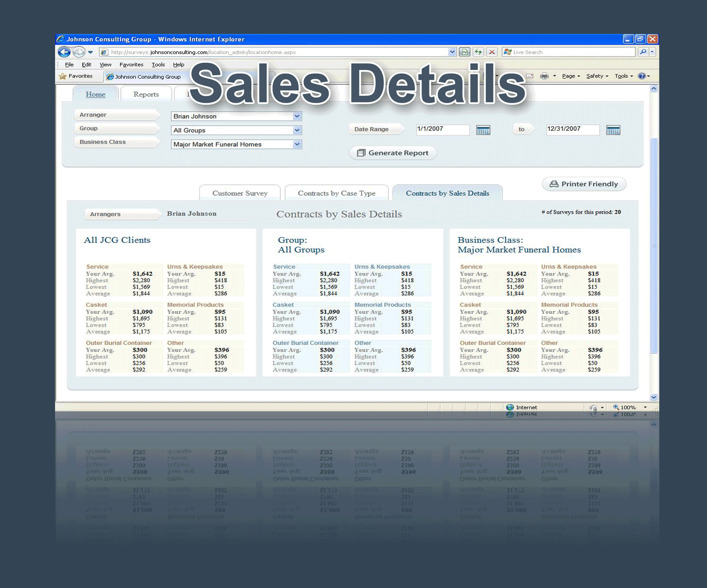Open the Customer Survey tab

240,193
